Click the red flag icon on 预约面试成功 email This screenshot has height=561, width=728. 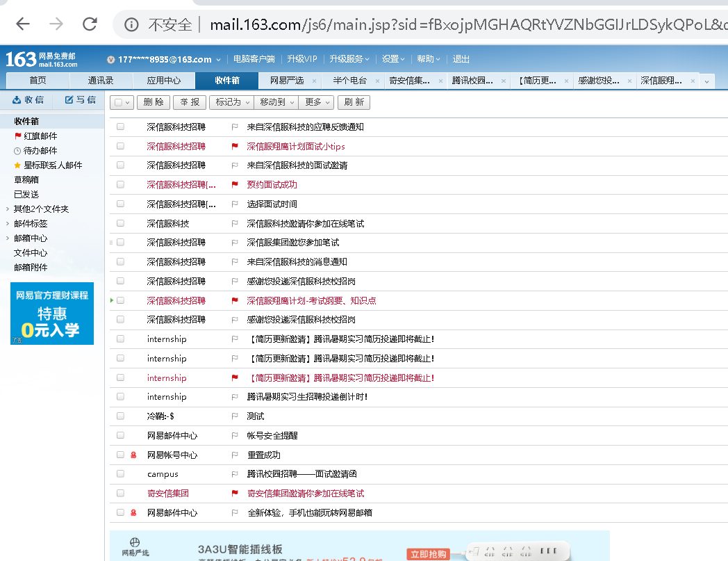[234, 184]
